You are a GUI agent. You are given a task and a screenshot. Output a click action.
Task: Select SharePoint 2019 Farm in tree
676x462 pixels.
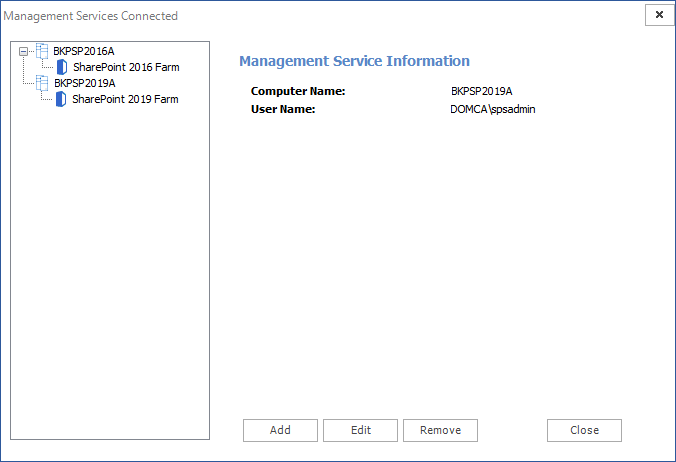[x=126, y=99]
